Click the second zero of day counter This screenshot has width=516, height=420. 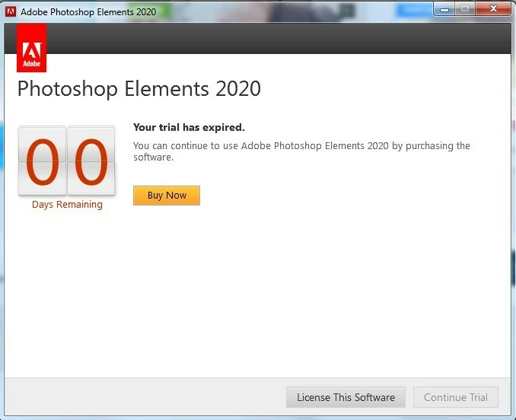[91, 161]
